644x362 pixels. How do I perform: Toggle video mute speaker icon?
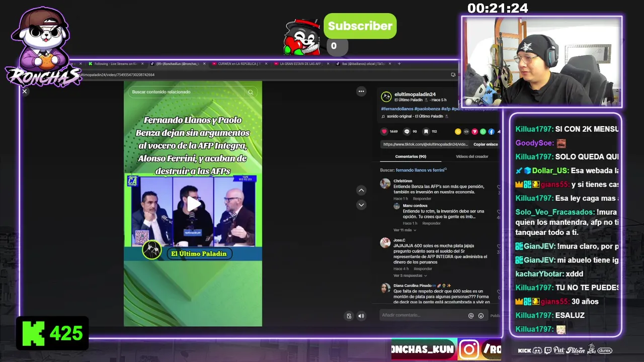[x=361, y=316]
